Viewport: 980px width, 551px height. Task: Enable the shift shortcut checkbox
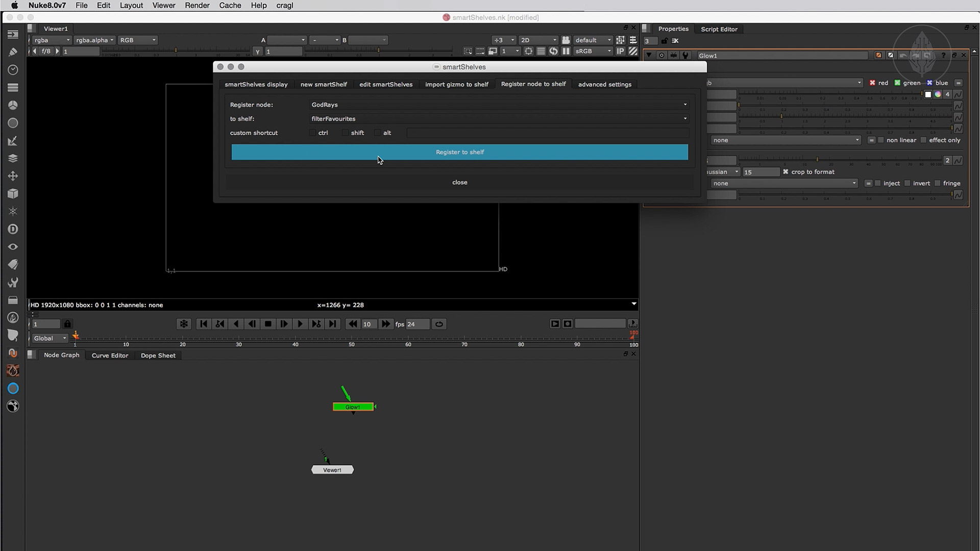[345, 133]
